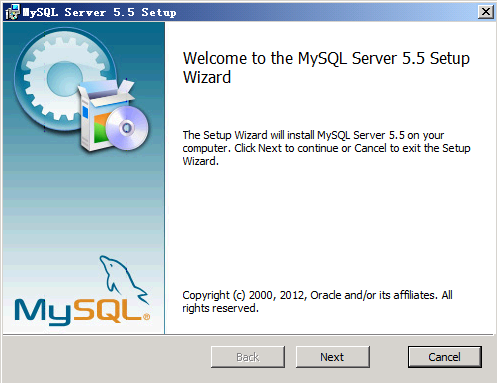Close the setup window with the X
The height and width of the screenshot is (383, 497).
coord(486,12)
